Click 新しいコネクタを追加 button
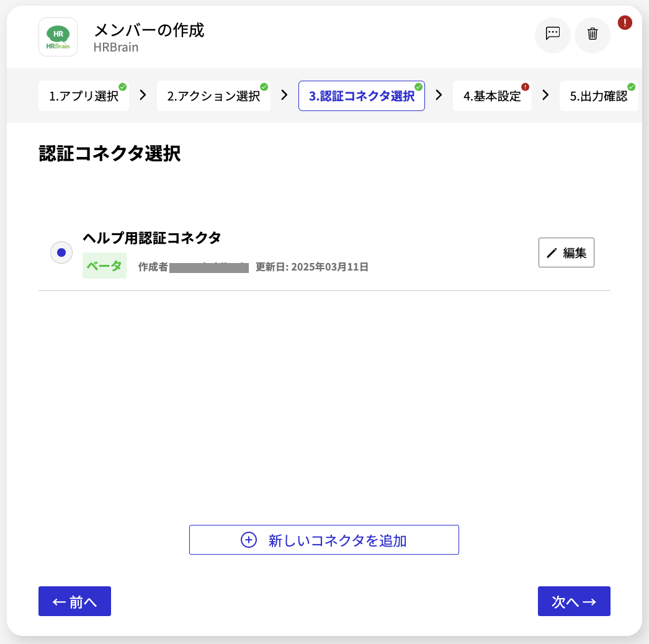This screenshot has height=644, width=649. click(x=324, y=540)
